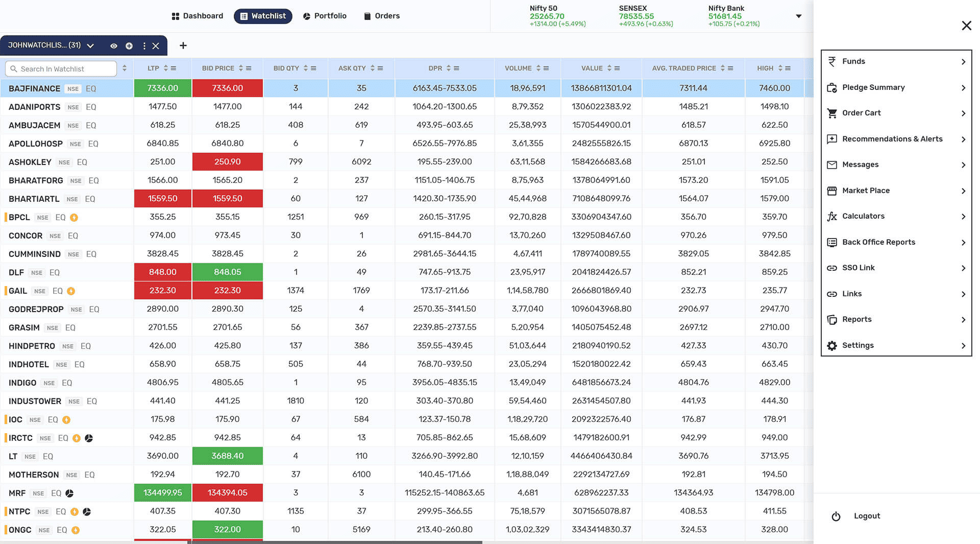
Task: Open the VOLUME column filter menu icon
Action: coord(546,68)
